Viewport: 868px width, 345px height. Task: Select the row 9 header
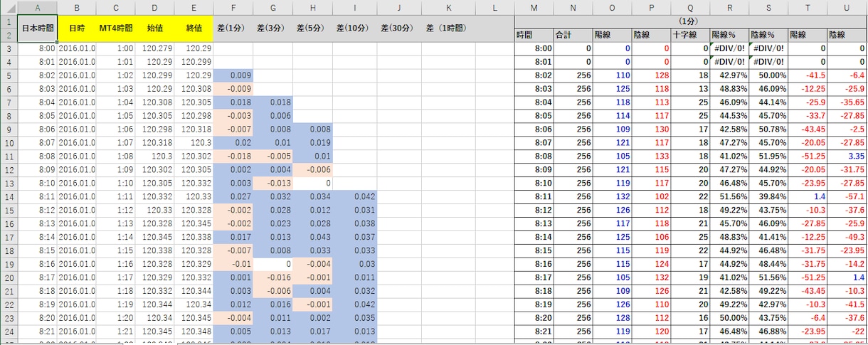coord(8,129)
